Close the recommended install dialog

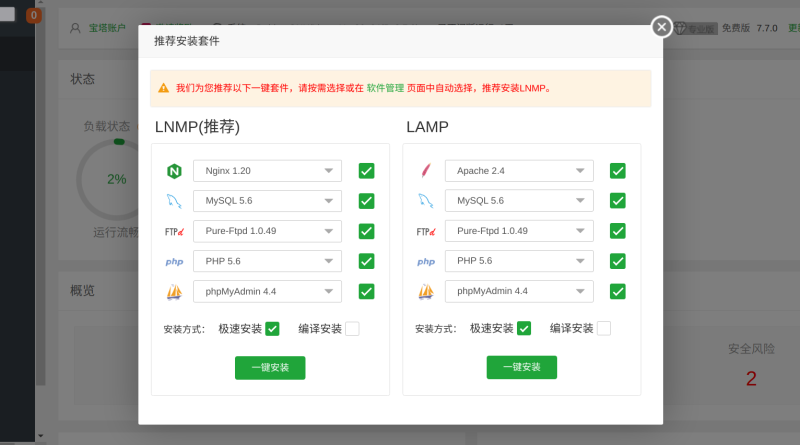point(661,27)
